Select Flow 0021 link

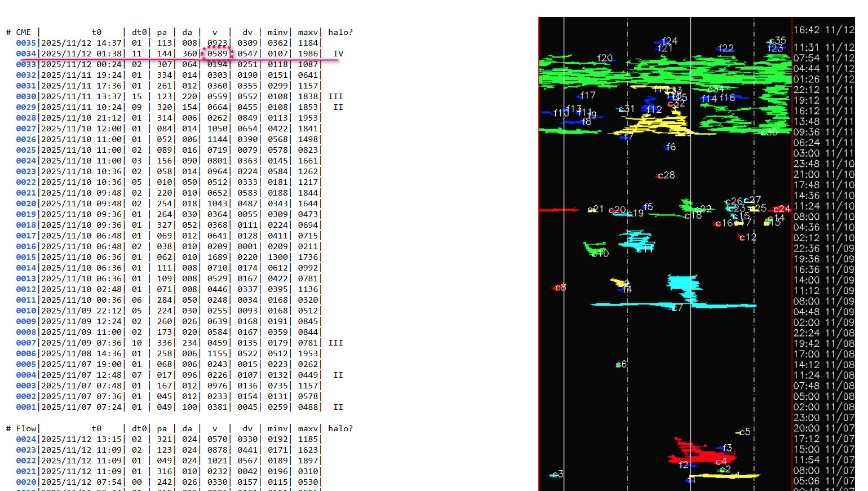pyautogui.click(x=26, y=471)
